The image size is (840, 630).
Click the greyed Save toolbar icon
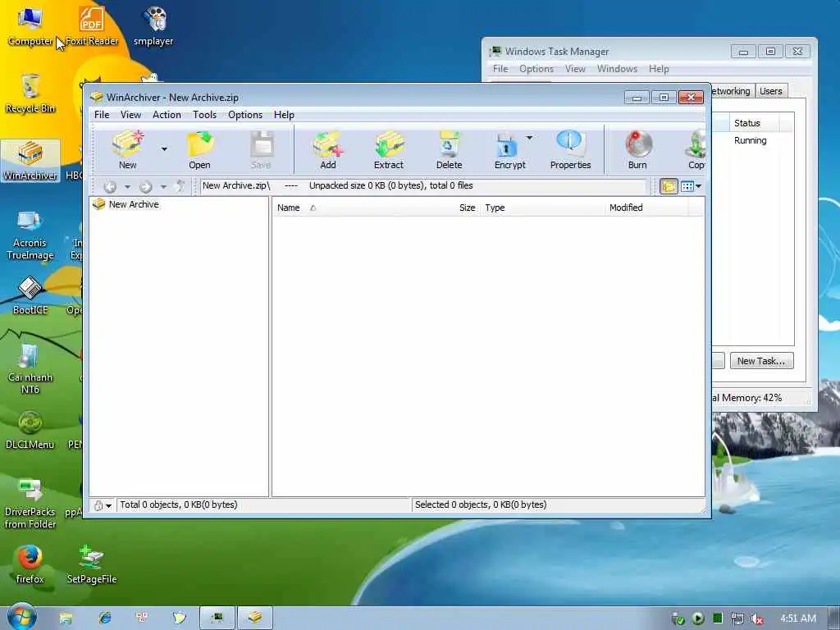pyautogui.click(x=261, y=150)
